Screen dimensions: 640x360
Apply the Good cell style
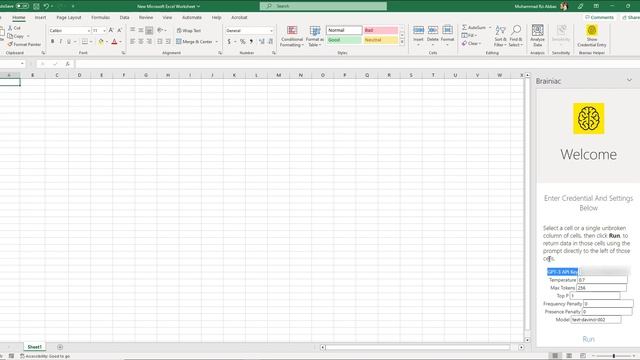344,40
